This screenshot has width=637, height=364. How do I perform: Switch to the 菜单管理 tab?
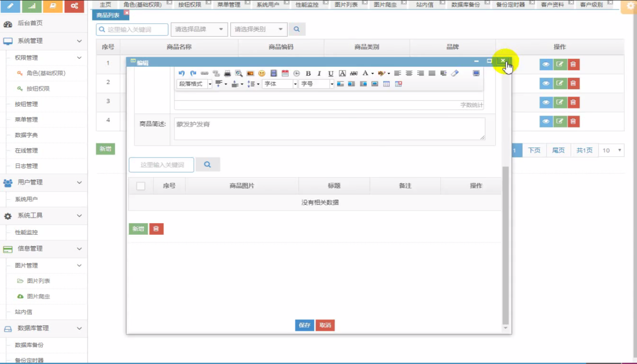click(x=229, y=5)
